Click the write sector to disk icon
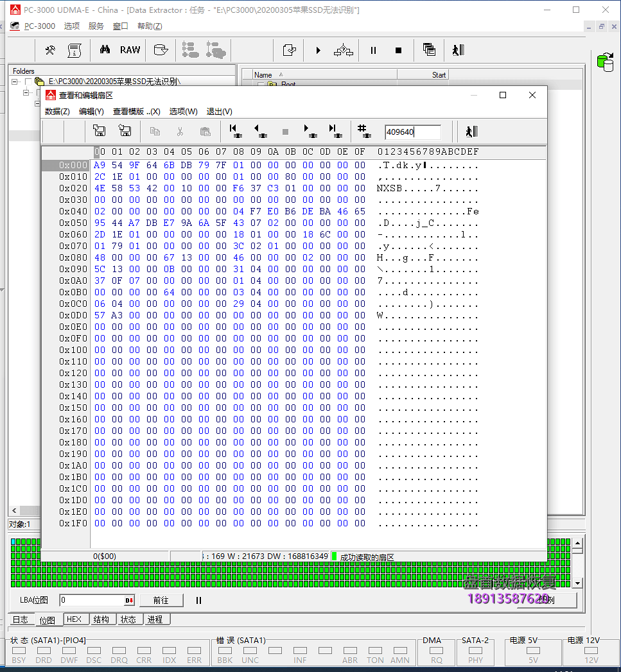The height and width of the screenshot is (672, 621). 125,131
